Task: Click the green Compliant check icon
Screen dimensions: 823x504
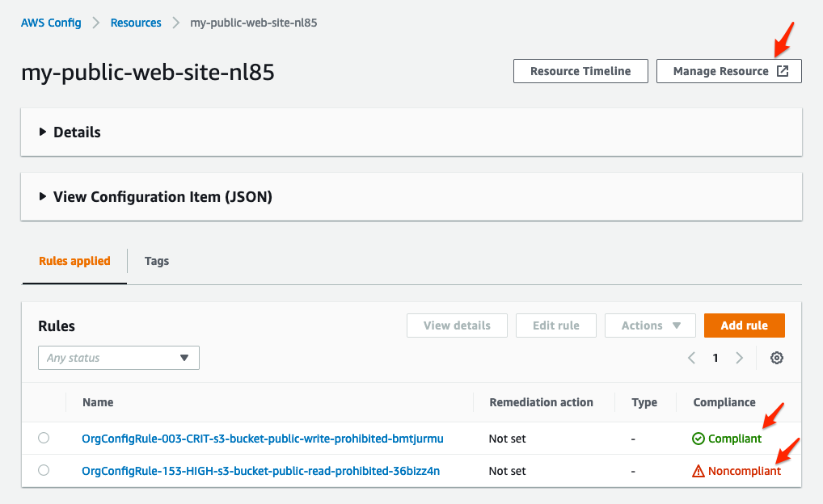Action: click(698, 439)
